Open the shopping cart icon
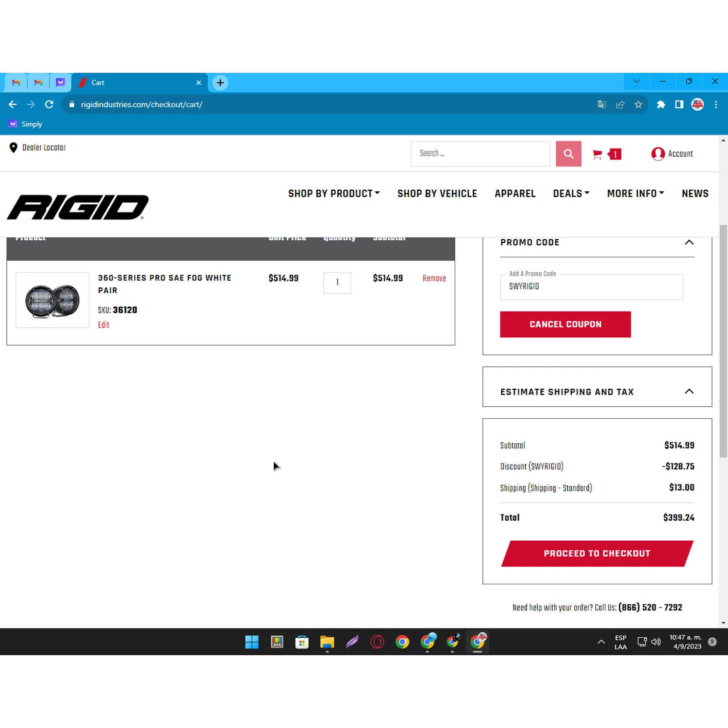Viewport: 728px width, 728px height. point(597,154)
